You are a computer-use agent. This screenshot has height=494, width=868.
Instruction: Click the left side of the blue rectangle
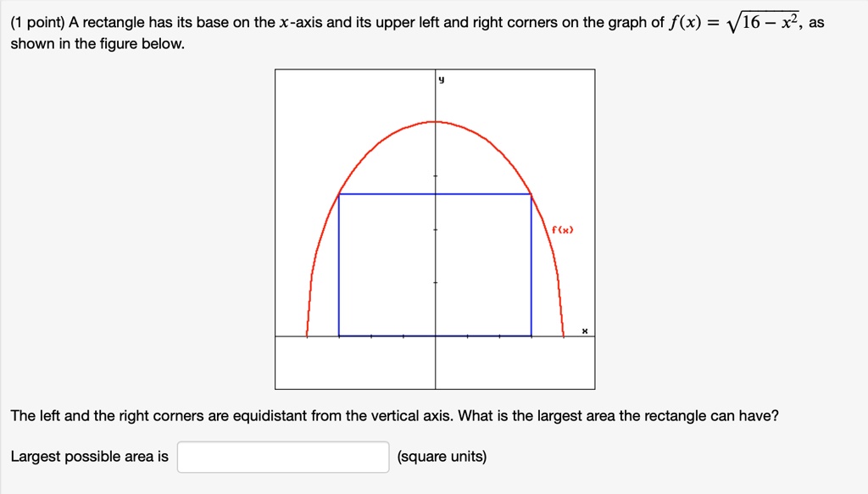(x=341, y=263)
